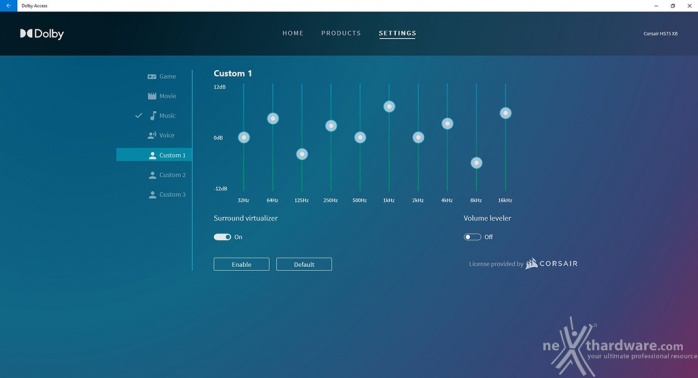Click the -12dB scale label
Image resolution: width=698 pixels, height=378 pixels.
(x=220, y=189)
